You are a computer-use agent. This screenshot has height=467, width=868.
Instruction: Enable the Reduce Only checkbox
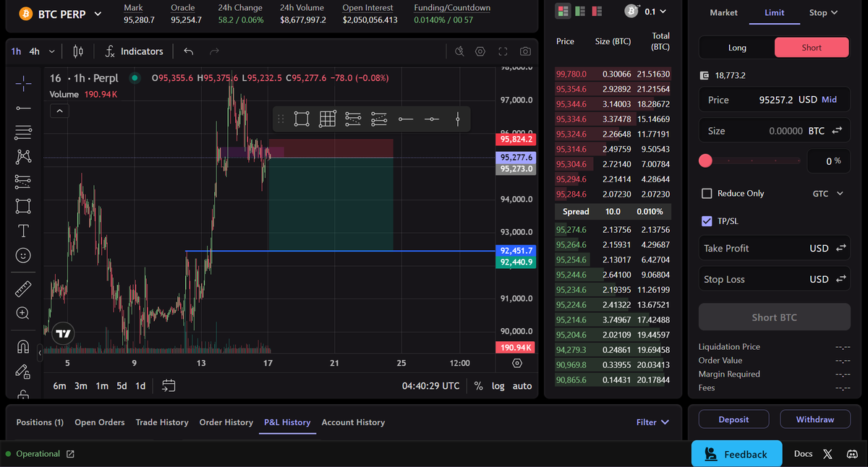click(707, 194)
